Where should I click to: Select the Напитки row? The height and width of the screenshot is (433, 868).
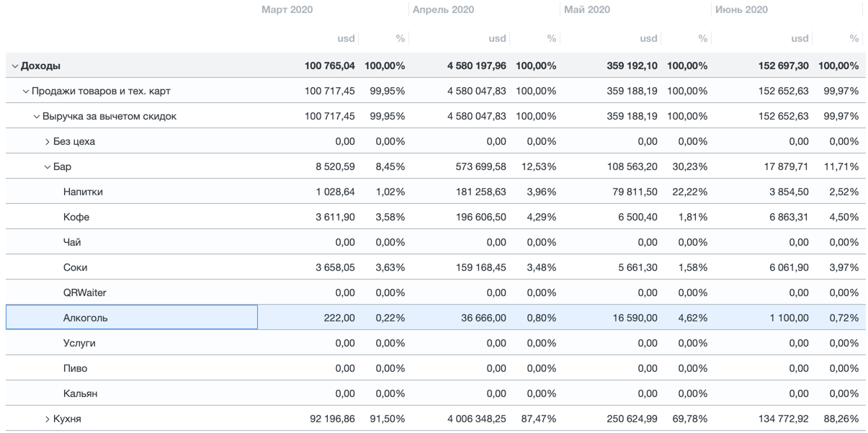pyautogui.click(x=83, y=192)
